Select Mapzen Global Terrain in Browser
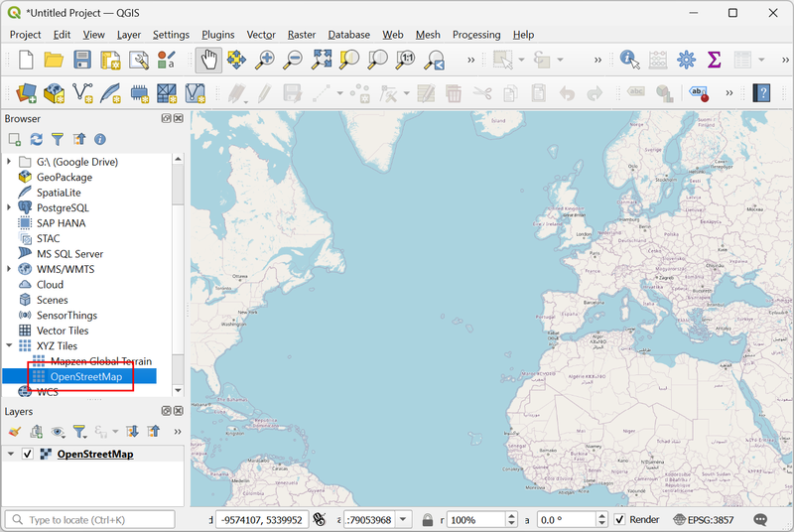The image size is (794, 532). (100, 361)
